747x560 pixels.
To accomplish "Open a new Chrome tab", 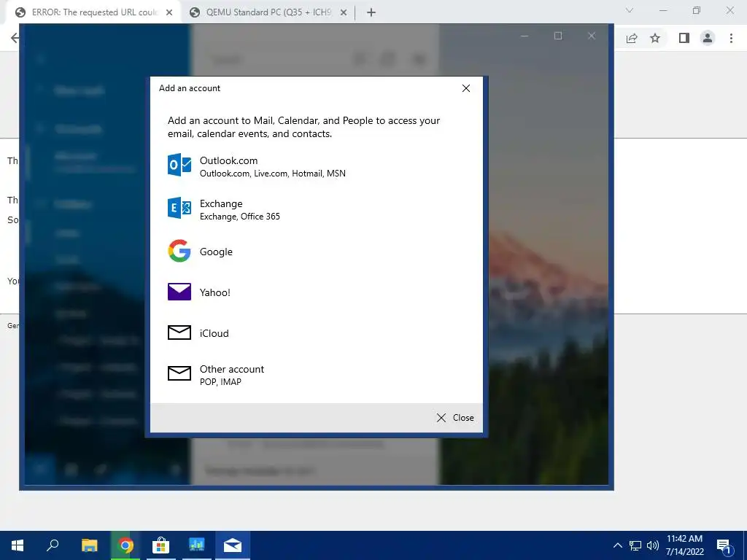I will [371, 12].
